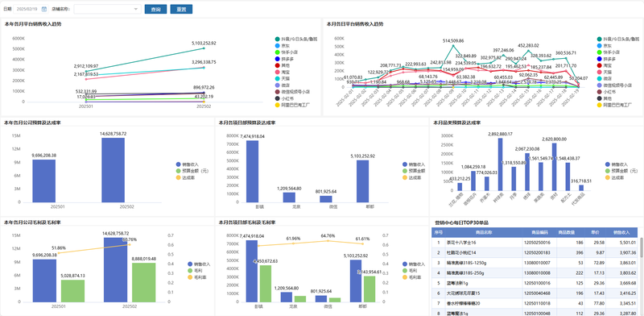
Task: Toggle 抖音/今日头条/鲁班 legend in monthly platform chart
Action: (296, 39)
